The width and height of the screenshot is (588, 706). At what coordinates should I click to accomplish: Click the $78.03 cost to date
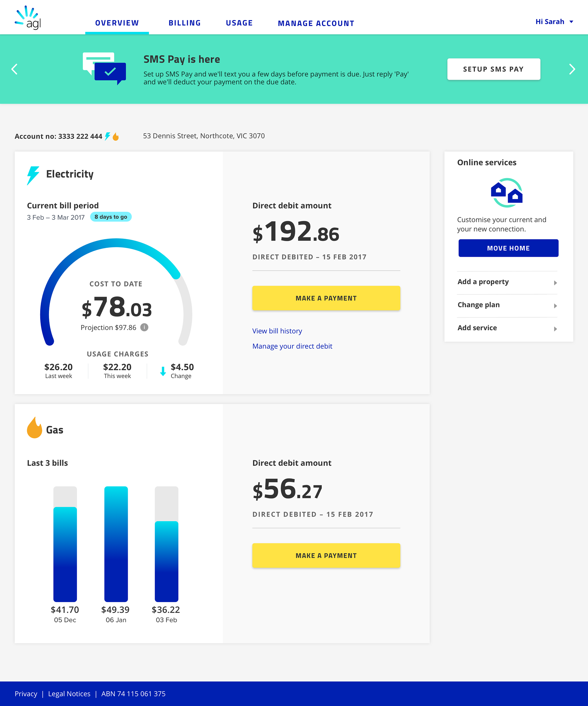[x=117, y=307]
